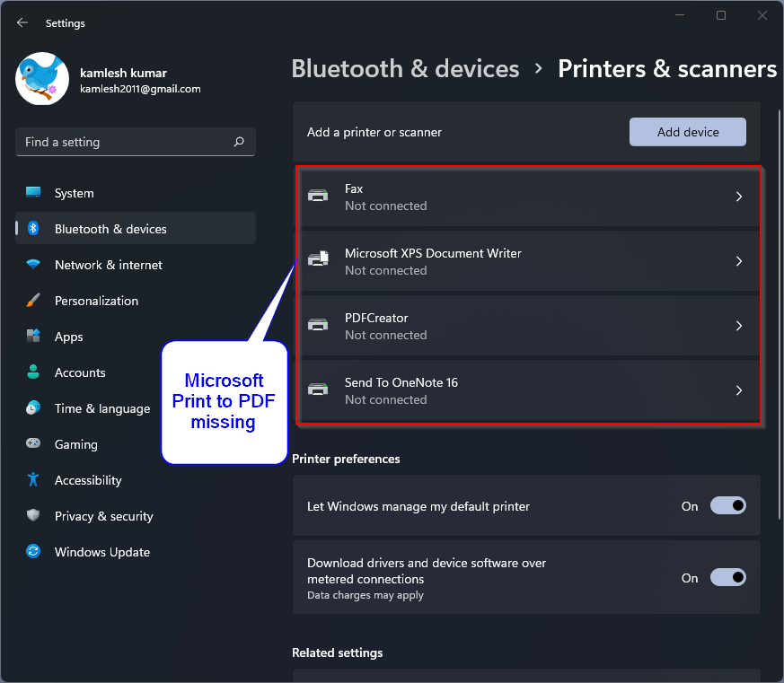The height and width of the screenshot is (683, 784).
Task: Click the Gaming controller icon
Action: (33, 444)
